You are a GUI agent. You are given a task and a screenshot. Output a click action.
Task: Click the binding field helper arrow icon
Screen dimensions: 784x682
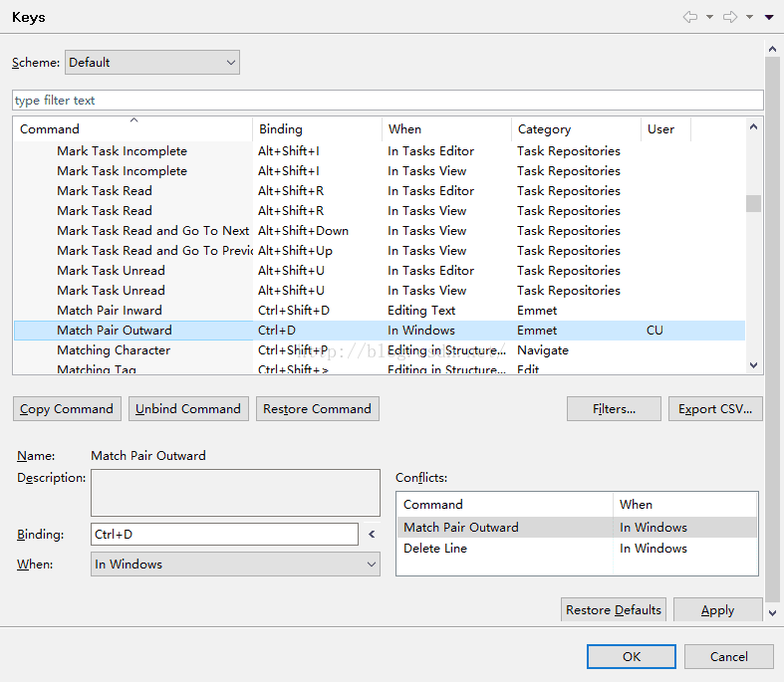pos(372,535)
